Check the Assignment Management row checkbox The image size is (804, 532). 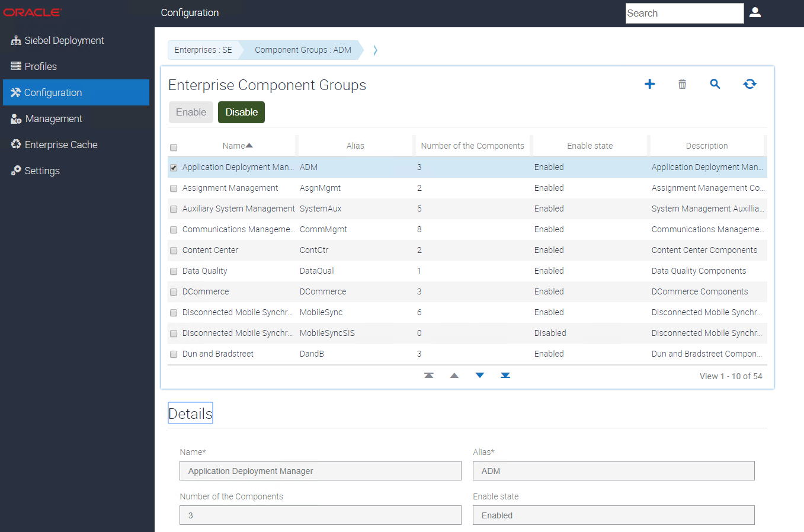tap(173, 188)
